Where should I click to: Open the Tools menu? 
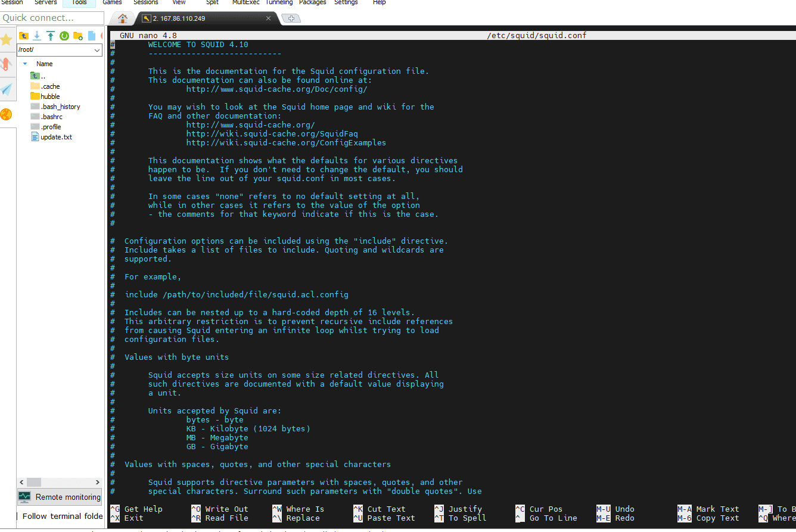click(x=79, y=2)
